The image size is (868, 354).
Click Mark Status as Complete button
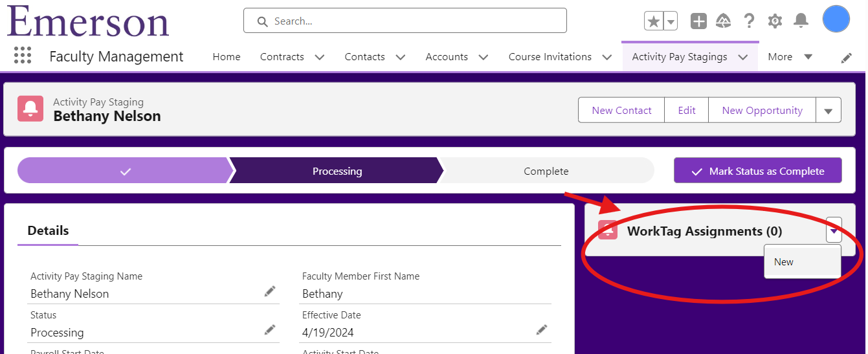coord(758,171)
